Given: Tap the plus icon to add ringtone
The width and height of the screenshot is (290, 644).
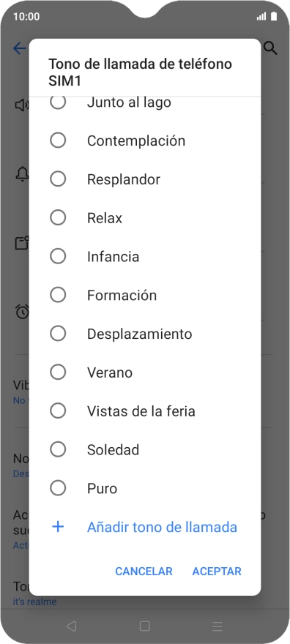Looking at the screenshot, I should pyautogui.click(x=59, y=527).
